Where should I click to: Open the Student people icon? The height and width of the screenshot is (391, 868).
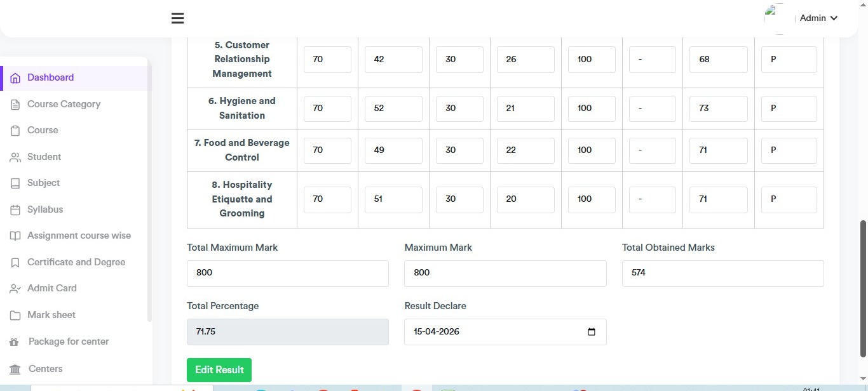[15, 157]
